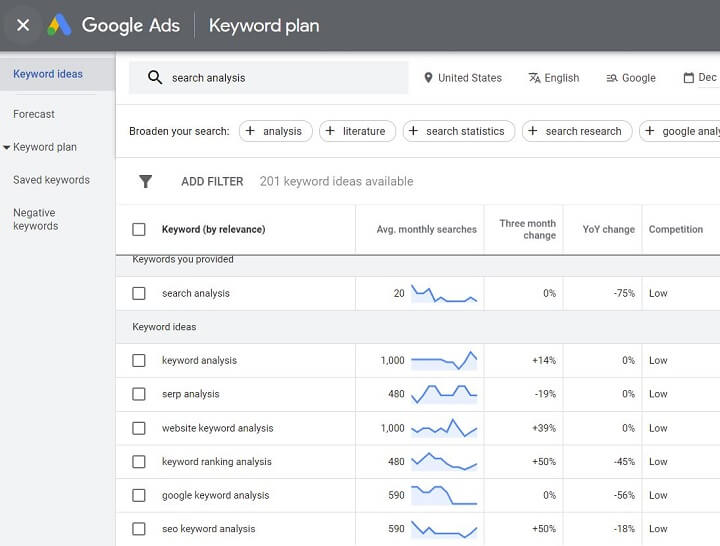Open Forecast in sidebar
This screenshot has width=720, height=546.
34,114
